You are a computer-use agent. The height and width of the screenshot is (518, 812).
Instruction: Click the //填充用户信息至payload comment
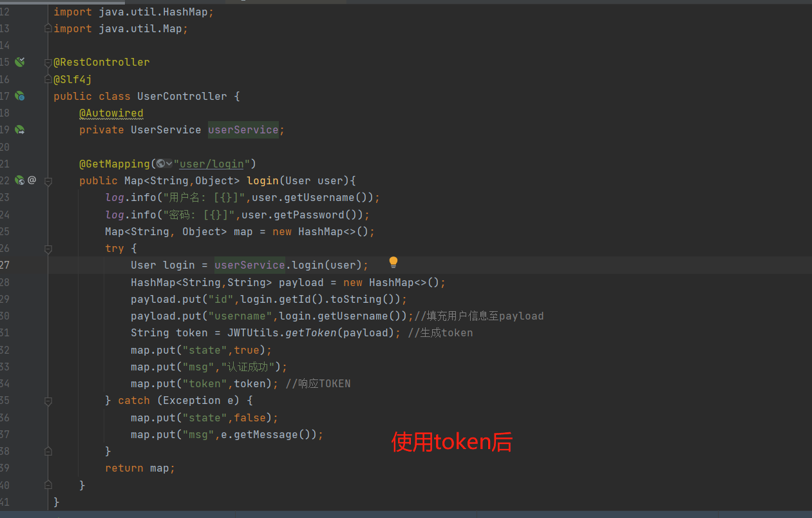click(x=479, y=316)
